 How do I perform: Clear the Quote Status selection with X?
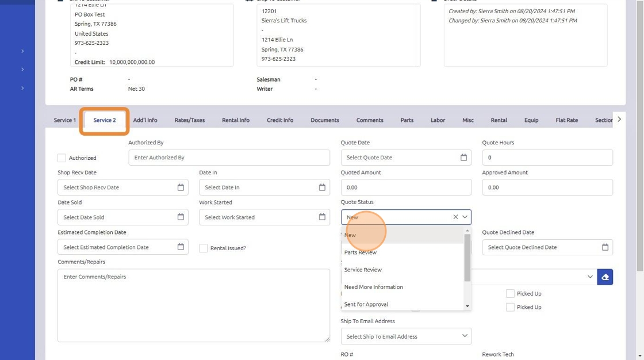pyautogui.click(x=455, y=217)
